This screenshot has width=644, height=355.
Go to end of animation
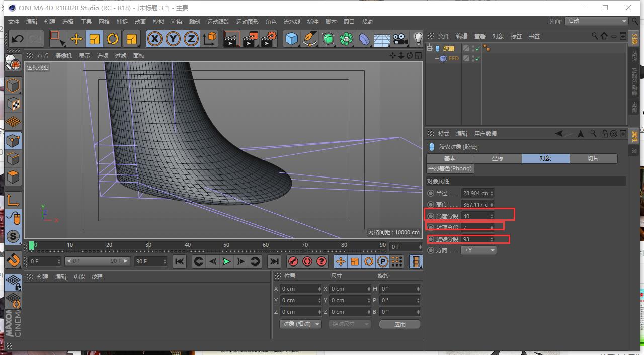coord(274,261)
